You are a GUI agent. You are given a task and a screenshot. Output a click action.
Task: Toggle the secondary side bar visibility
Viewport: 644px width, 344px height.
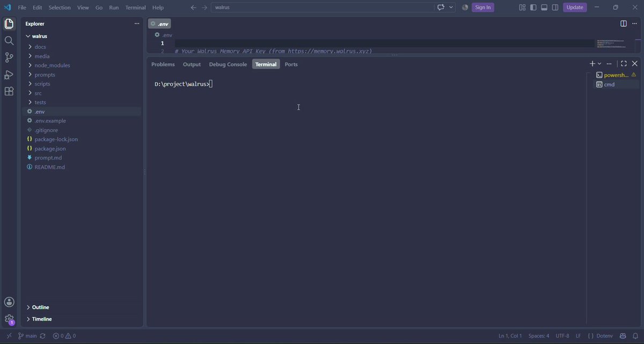coord(555,8)
